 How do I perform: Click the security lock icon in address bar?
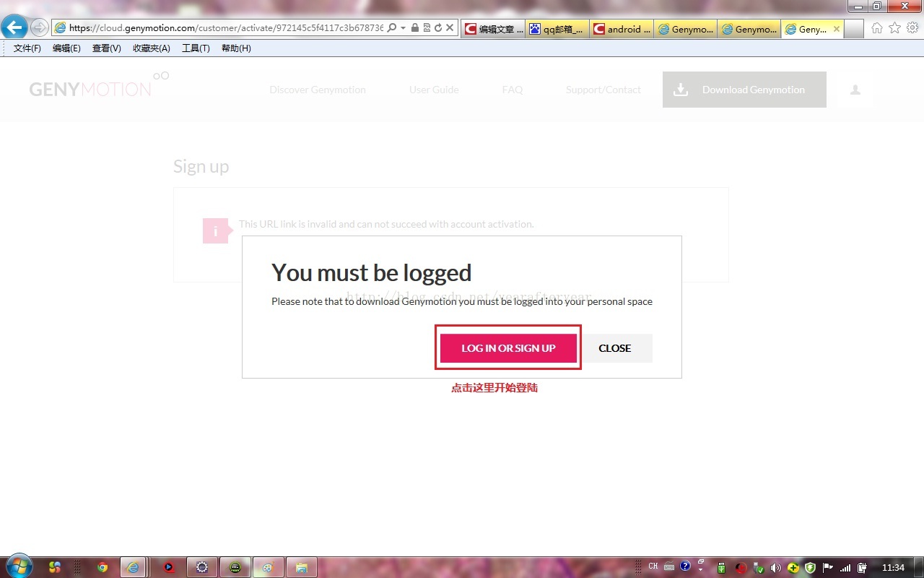415,28
